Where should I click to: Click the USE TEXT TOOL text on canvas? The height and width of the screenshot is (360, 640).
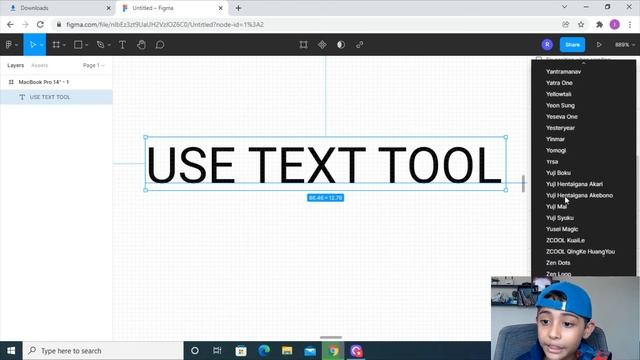coord(325,165)
